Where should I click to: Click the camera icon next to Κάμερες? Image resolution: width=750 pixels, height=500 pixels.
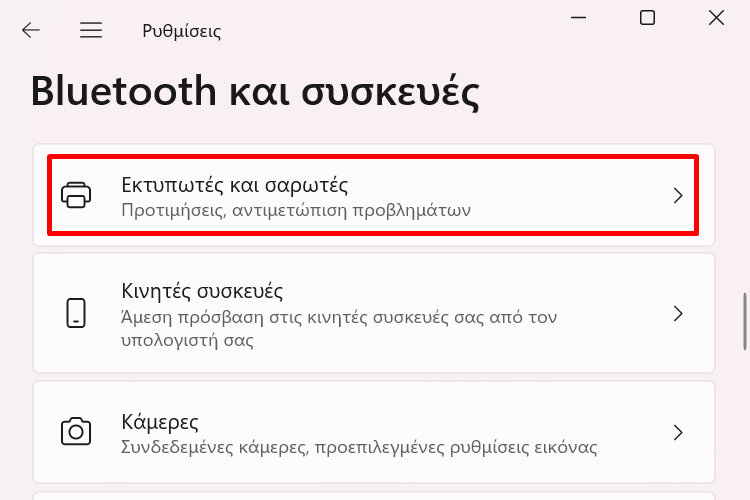pyautogui.click(x=76, y=432)
